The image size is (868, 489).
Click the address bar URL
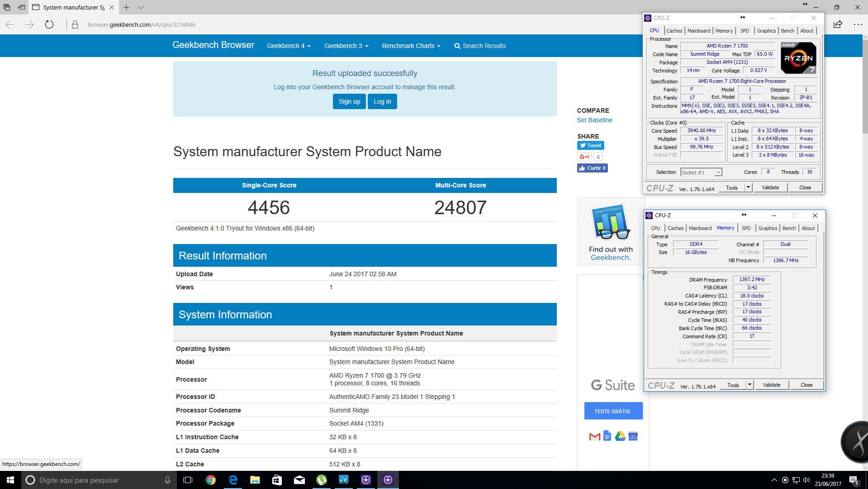tap(142, 24)
